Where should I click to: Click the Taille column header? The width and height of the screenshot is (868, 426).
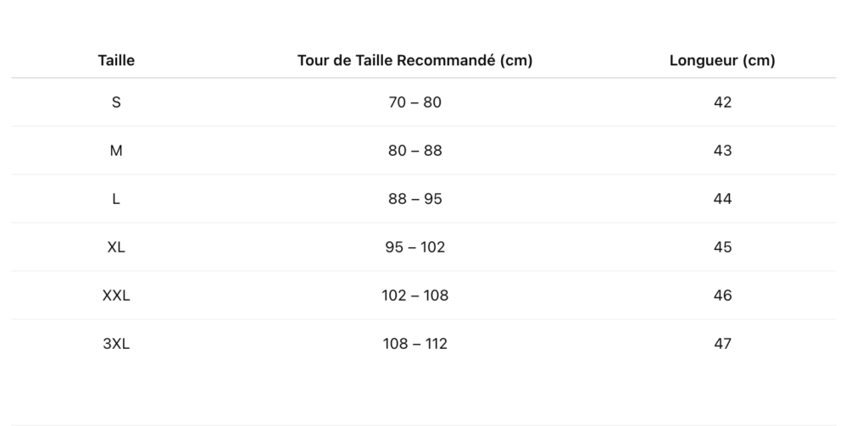click(x=116, y=60)
